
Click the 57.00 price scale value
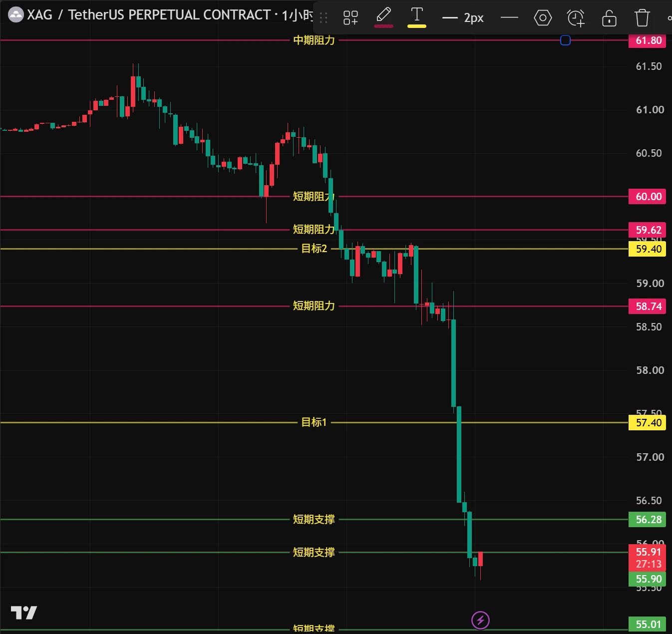pyautogui.click(x=650, y=457)
